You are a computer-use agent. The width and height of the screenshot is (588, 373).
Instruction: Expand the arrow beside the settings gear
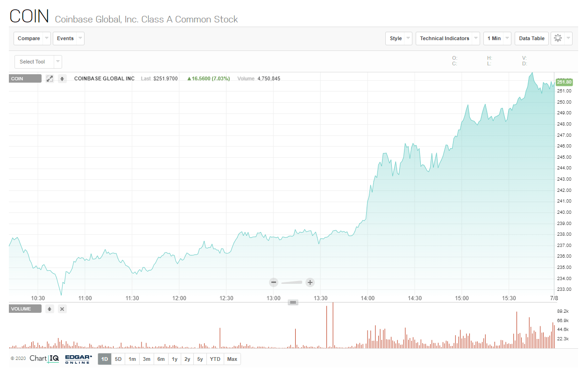(568, 38)
